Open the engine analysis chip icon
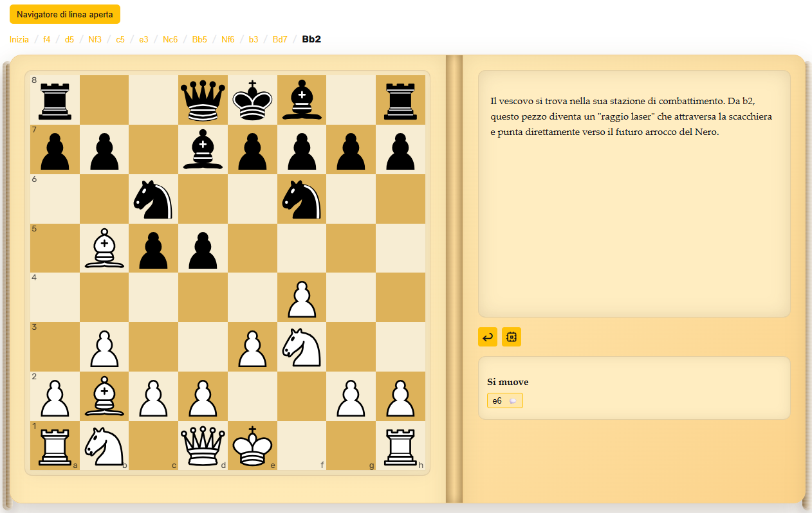This screenshot has height=513, width=812. pyautogui.click(x=512, y=337)
